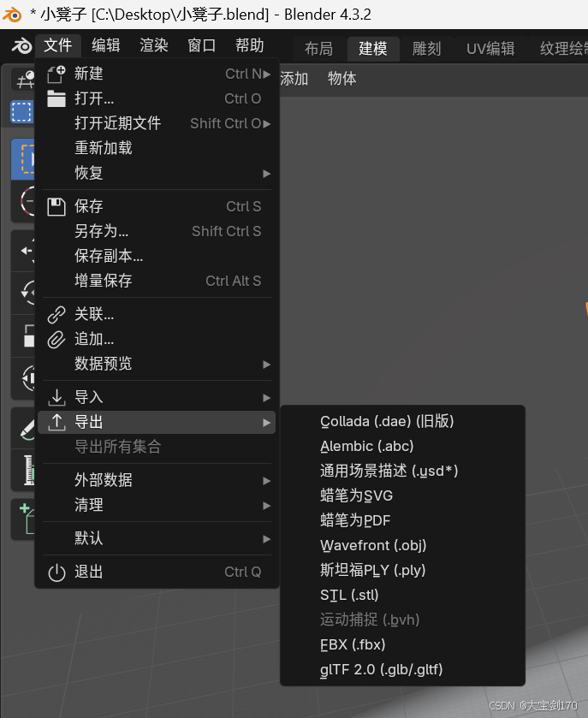Choose 保存 in the file menu
The width and height of the screenshot is (588, 718).
(157, 206)
